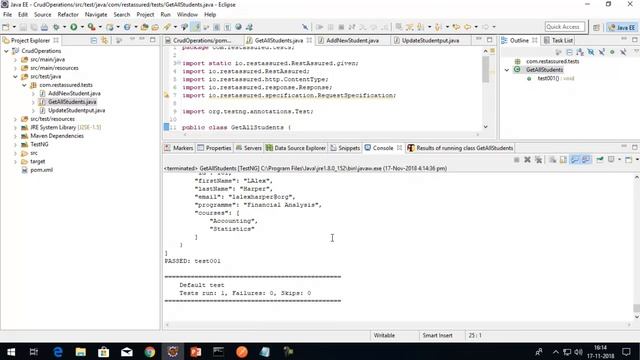The height and width of the screenshot is (360, 640).
Task: Select test001() method in Outline
Action: click(550, 78)
